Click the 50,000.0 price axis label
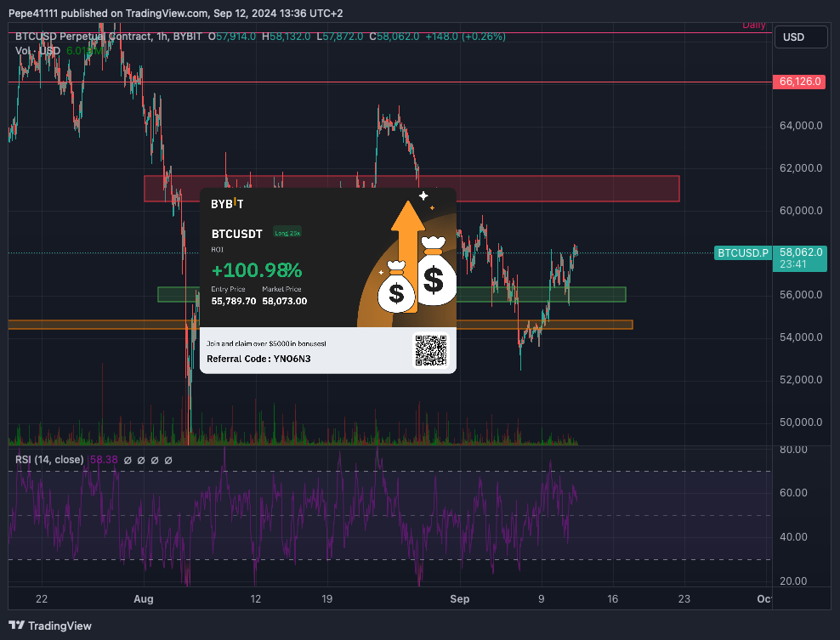Viewport: 840px width, 640px height. pyautogui.click(x=801, y=422)
